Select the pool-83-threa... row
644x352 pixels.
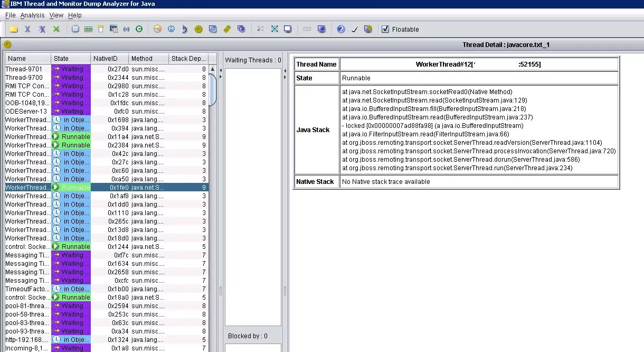point(107,322)
